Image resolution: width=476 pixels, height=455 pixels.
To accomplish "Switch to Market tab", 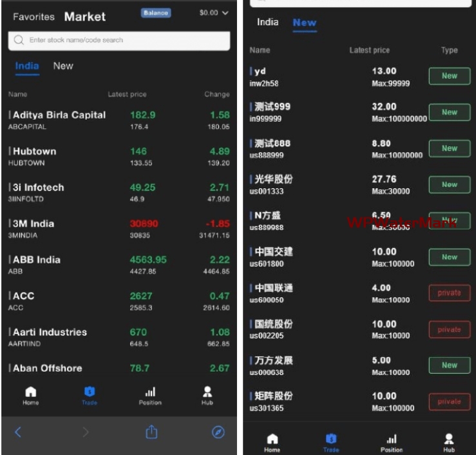I will [85, 16].
